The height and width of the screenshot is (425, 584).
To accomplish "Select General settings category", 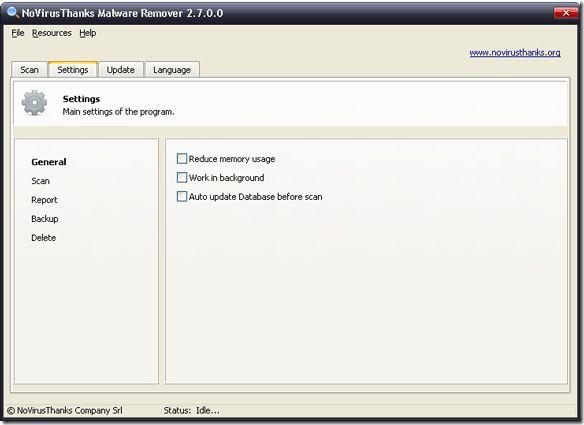I will tap(49, 162).
